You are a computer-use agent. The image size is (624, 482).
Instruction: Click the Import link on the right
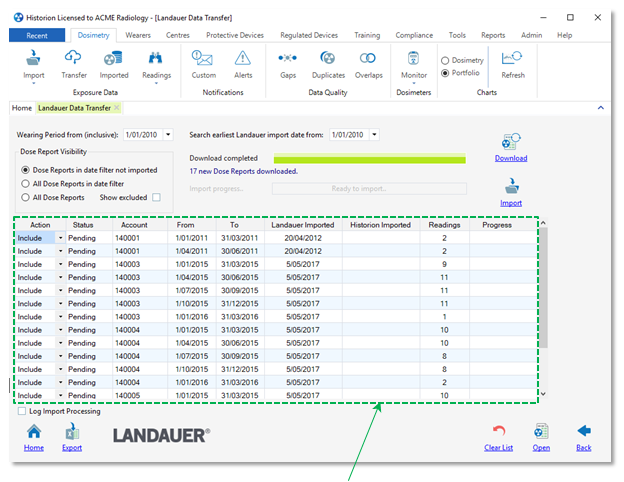[511, 203]
